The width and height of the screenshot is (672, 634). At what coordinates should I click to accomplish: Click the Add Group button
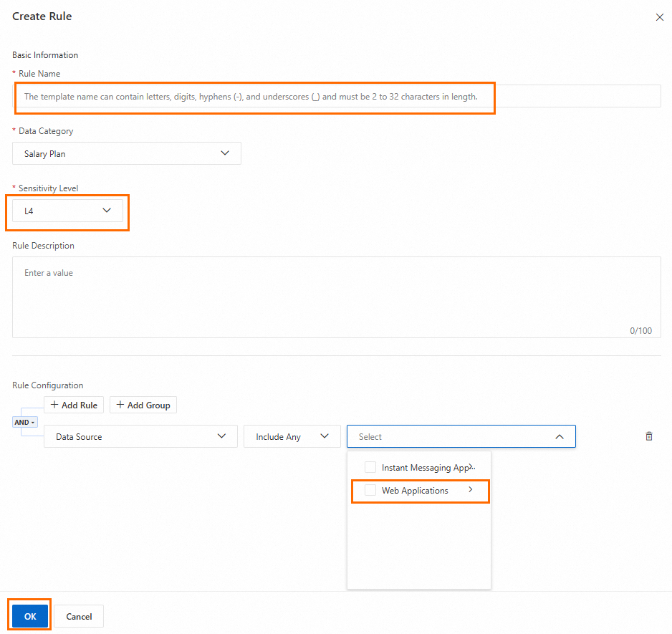(143, 405)
